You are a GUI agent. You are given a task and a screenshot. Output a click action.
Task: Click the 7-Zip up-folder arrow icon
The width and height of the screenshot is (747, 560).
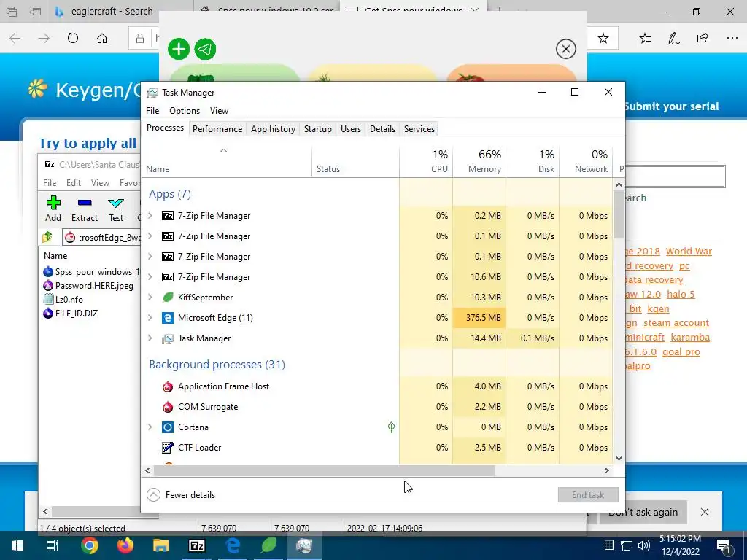point(47,237)
